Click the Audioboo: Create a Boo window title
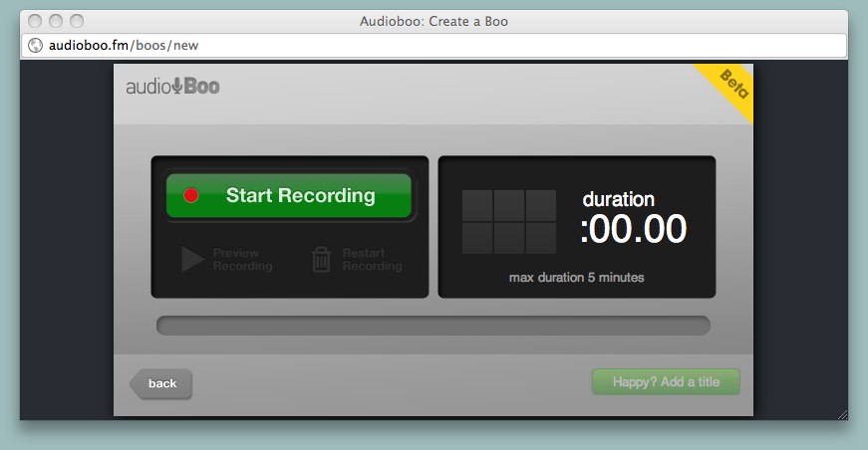 [434, 22]
